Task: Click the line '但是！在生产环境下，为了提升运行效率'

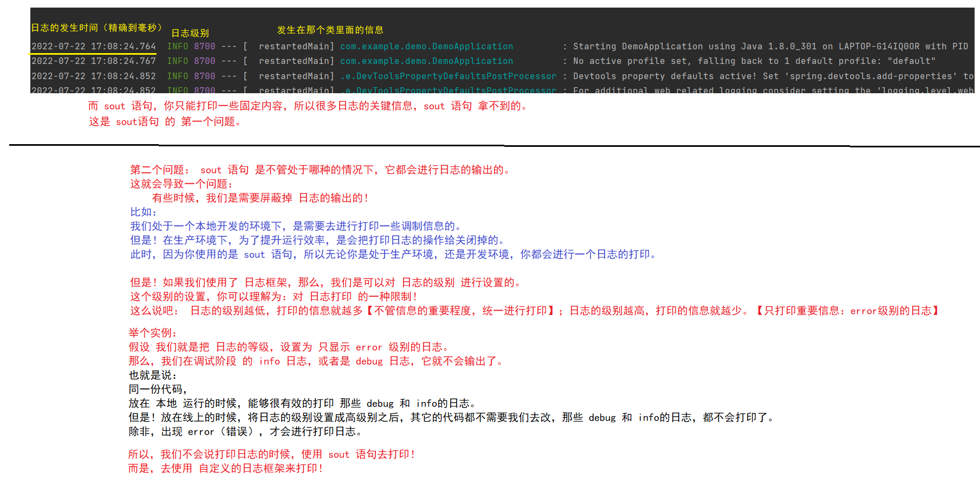Action: (x=318, y=240)
